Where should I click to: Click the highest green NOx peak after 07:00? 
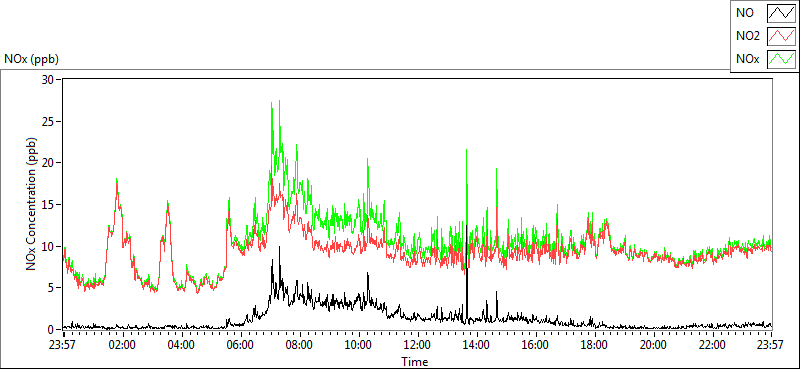pyautogui.click(x=279, y=101)
